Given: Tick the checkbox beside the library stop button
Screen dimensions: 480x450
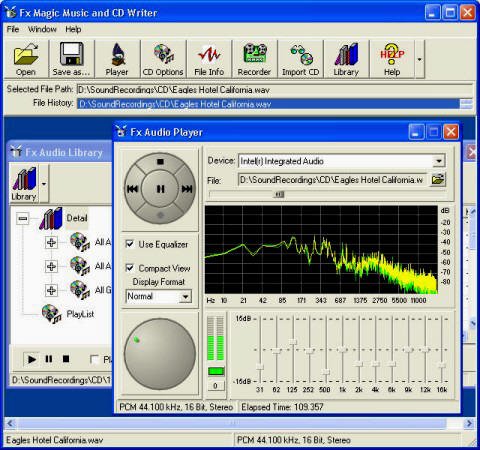Looking at the screenshot, I should (95, 359).
